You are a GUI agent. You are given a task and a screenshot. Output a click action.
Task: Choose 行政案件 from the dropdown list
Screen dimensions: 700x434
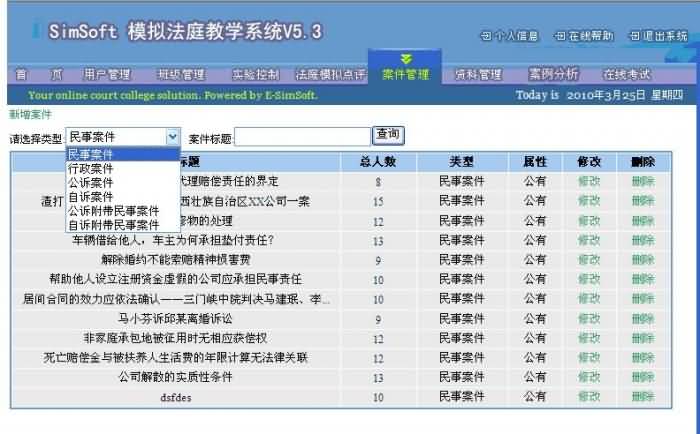click(x=91, y=169)
